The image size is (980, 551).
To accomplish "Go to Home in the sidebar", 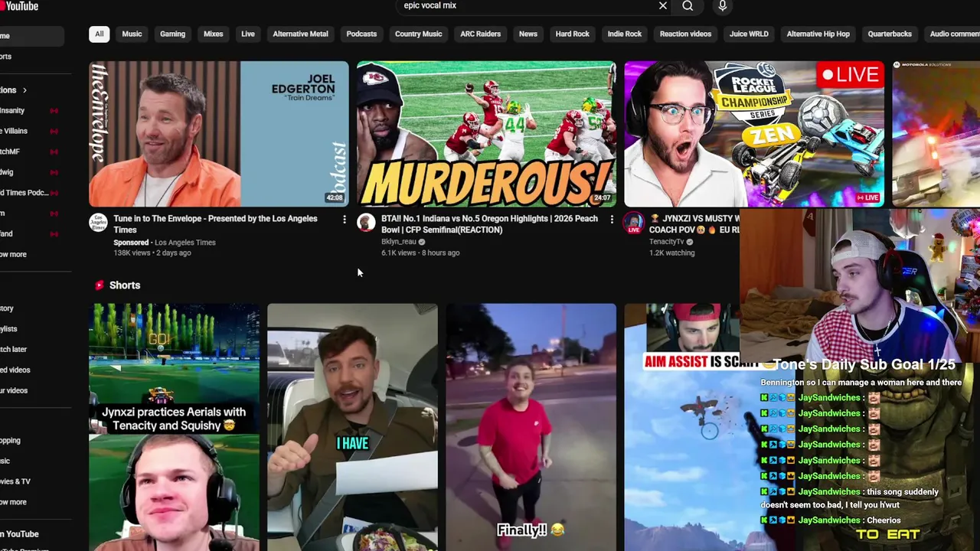I will (31, 36).
